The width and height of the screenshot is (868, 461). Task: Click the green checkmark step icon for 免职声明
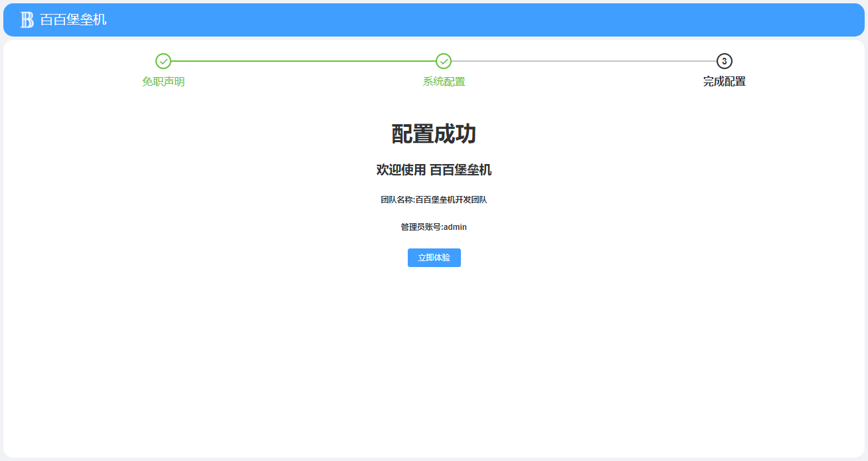[163, 61]
